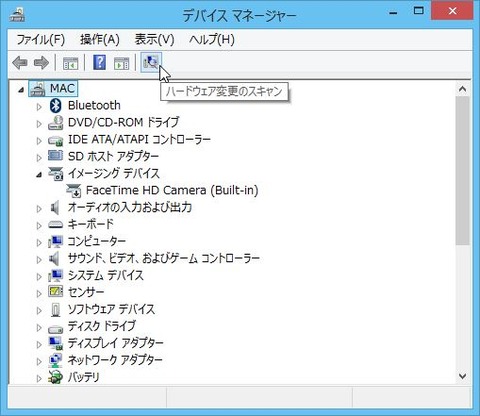Minimize the Device Manager window
480x416 pixels.
[393, 13]
